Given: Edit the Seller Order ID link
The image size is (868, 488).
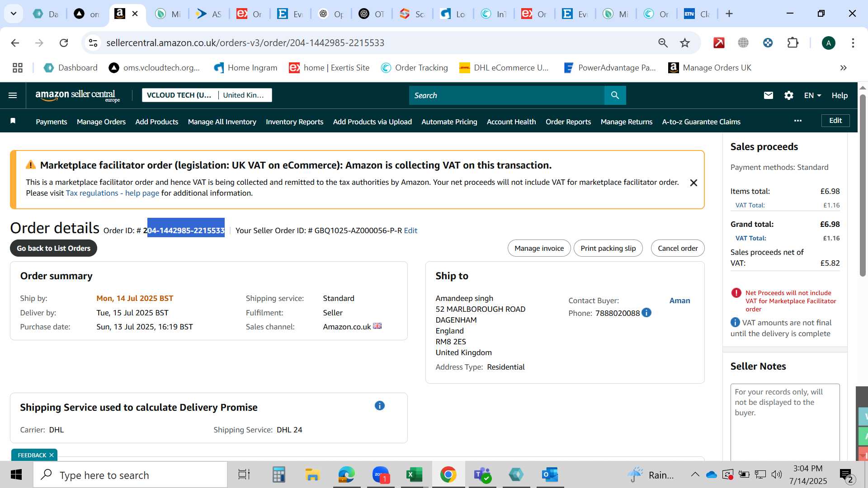Looking at the screenshot, I should tap(410, 230).
